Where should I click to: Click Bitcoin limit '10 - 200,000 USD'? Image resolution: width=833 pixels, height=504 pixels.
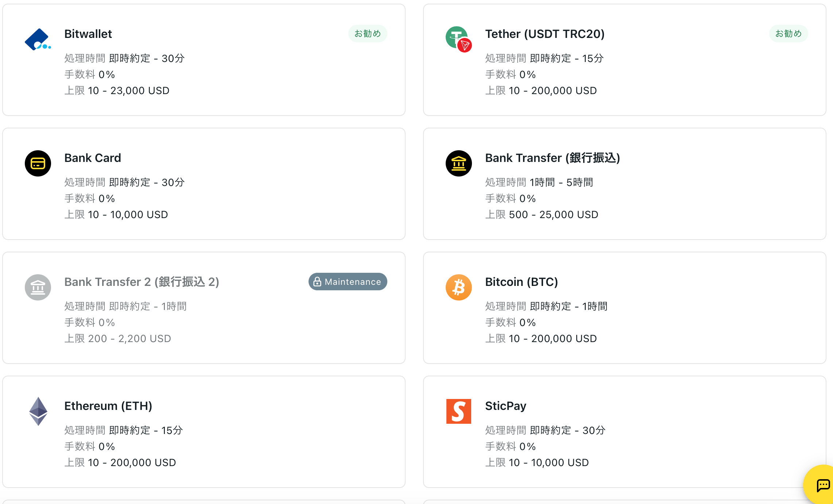tap(553, 338)
